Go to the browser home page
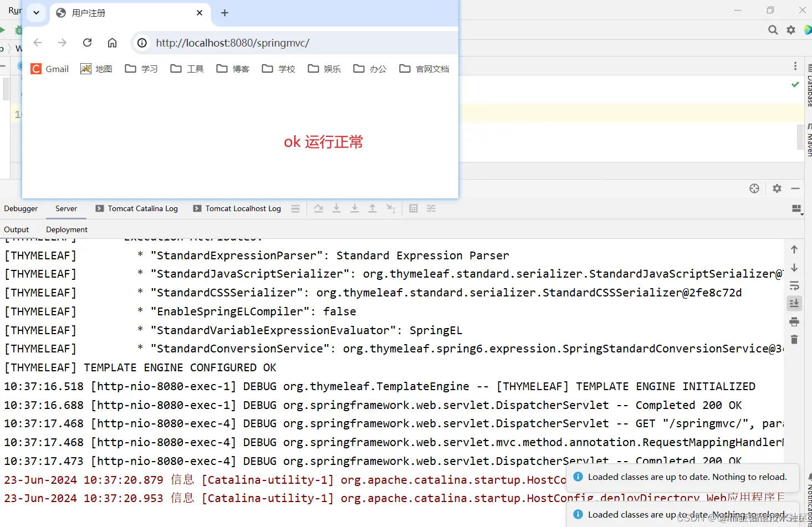Screen dimensions: 812x527 [112, 43]
